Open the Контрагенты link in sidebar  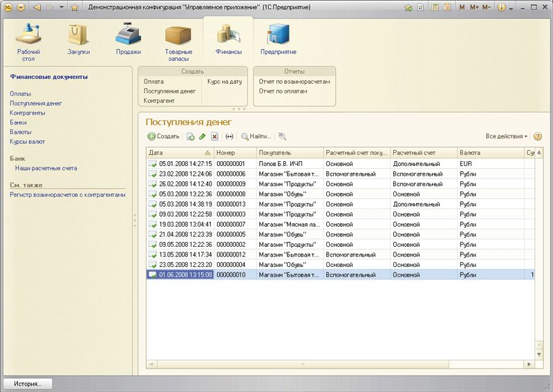pyautogui.click(x=28, y=113)
